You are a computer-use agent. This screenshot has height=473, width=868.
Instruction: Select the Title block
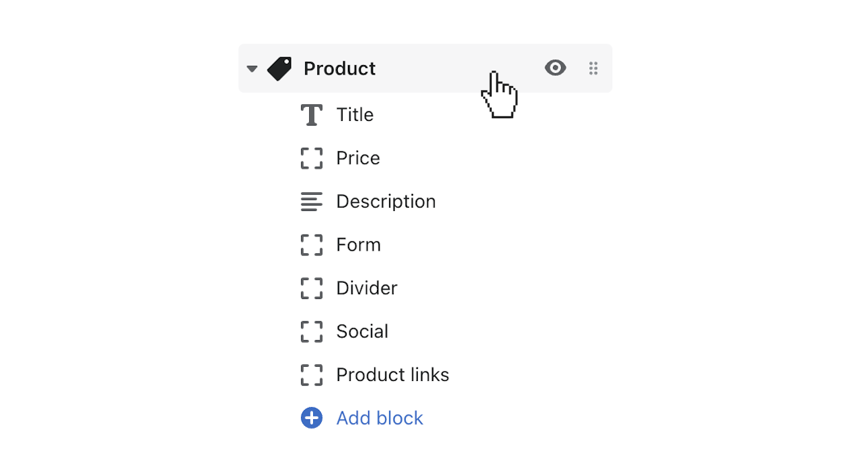point(355,114)
